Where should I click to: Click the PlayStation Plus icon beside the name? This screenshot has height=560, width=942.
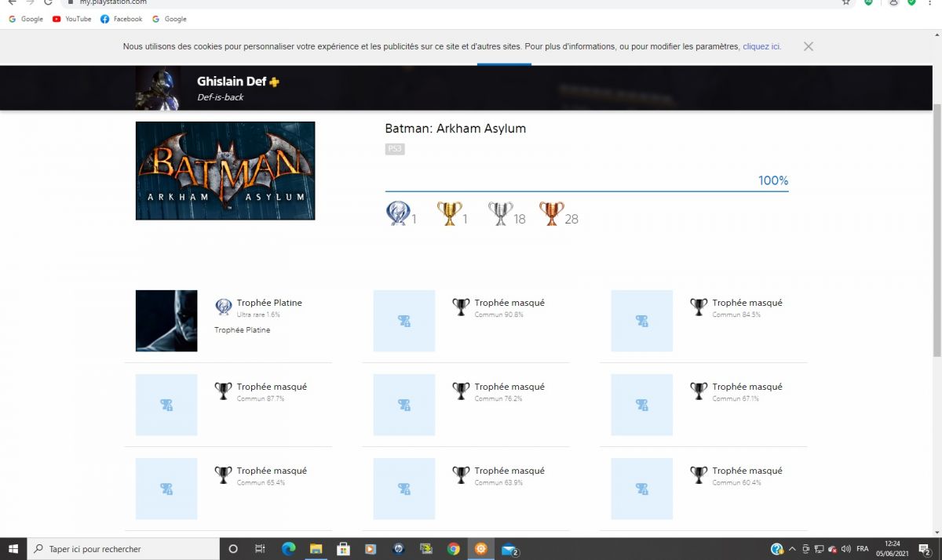[x=274, y=82]
